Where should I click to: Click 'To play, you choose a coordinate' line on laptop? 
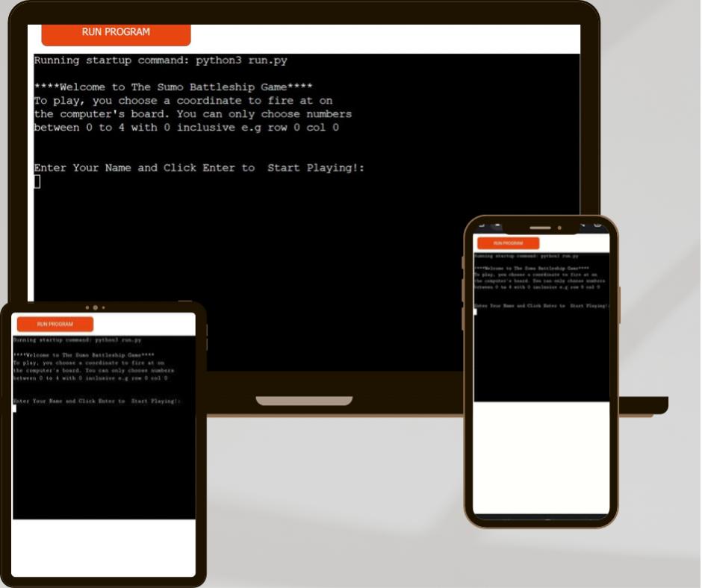pos(183,101)
